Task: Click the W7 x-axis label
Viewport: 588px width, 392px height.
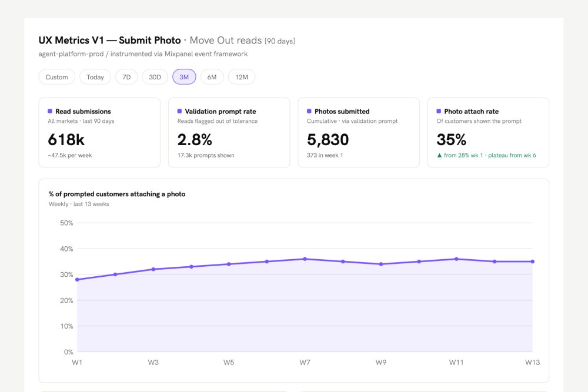Action: coord(305,363)
